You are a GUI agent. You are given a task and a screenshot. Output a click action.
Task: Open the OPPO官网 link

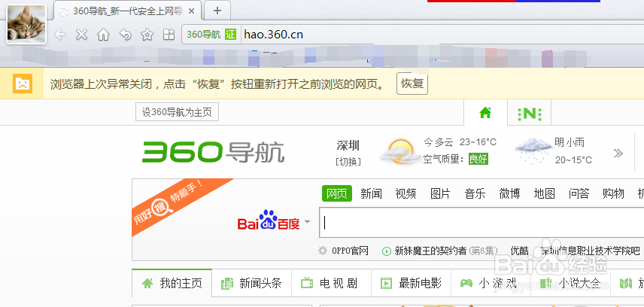350,251
